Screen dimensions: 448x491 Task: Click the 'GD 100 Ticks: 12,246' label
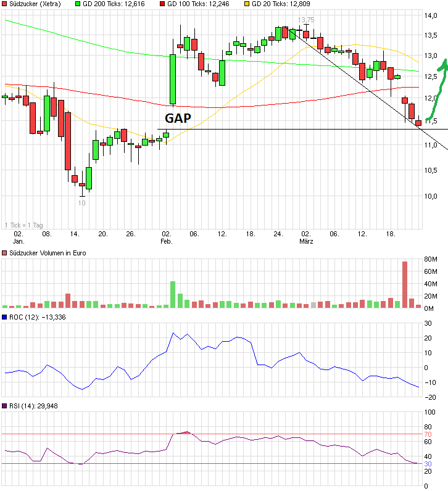click(x=198, y=4)
